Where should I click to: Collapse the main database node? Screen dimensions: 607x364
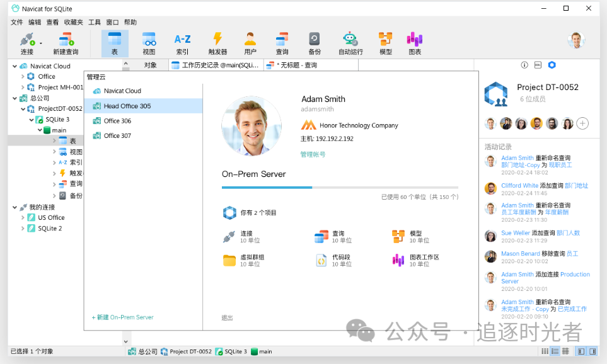click(40, 130)
